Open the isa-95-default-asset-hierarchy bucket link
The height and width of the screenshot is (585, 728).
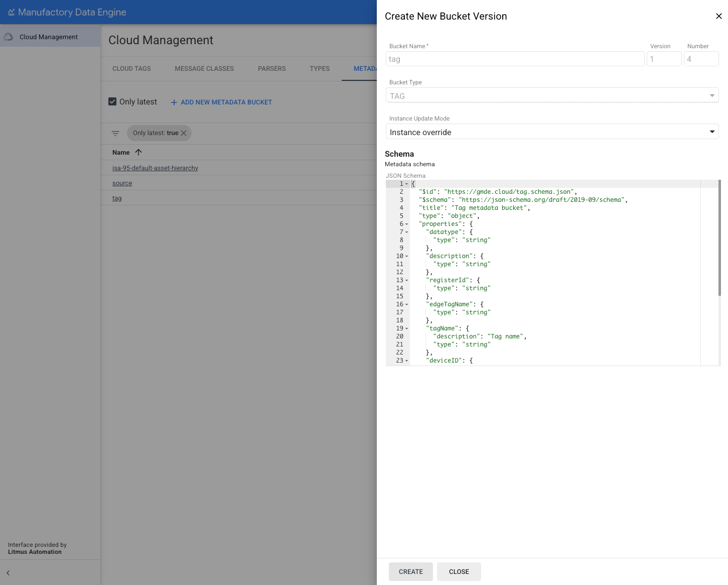click(155, 168)
